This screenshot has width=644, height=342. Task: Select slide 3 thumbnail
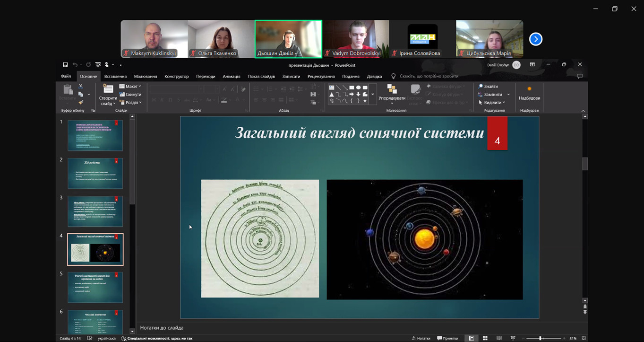[x=95, y=211]
